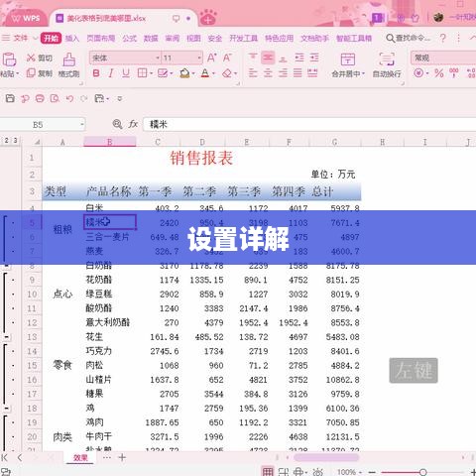476x476 pixels.
Task: Open the borders dropdown arrow
Action: pos(152,73)
